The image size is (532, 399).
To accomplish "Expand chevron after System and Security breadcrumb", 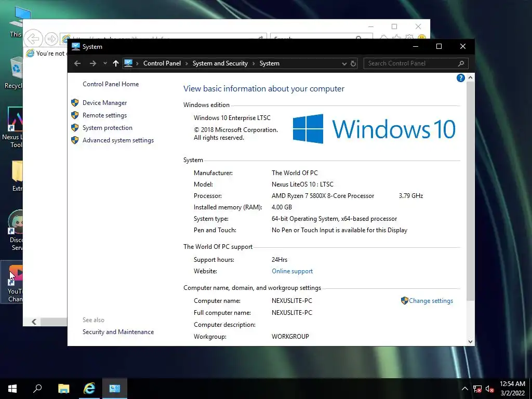I will (254, 63).
